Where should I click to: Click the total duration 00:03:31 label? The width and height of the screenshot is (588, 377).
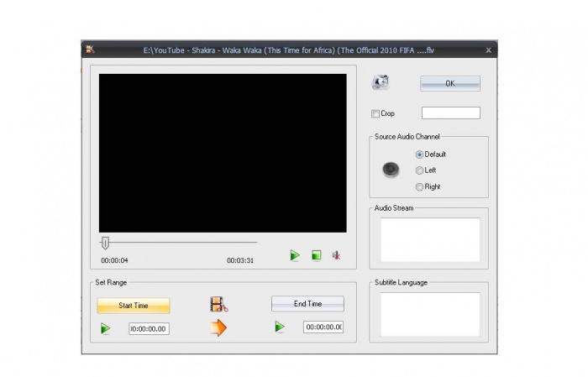tap(240, 260)
